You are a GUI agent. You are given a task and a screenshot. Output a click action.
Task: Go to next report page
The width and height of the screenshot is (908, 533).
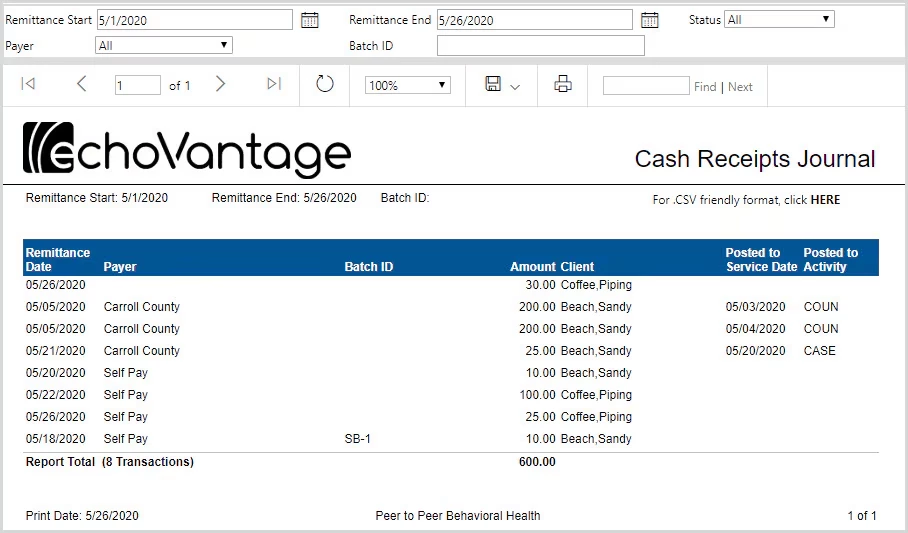click(x=220, y=84)
